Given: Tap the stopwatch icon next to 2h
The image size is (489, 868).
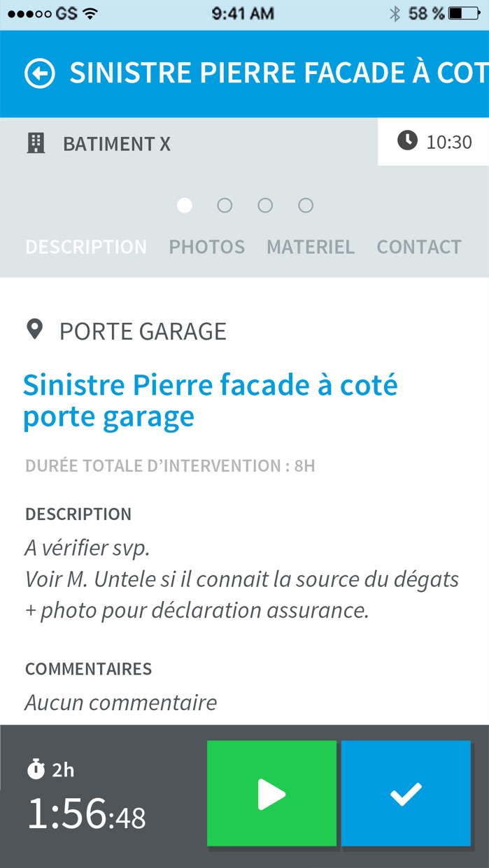Looking at the screenshot, I should (x=36, y=769).
